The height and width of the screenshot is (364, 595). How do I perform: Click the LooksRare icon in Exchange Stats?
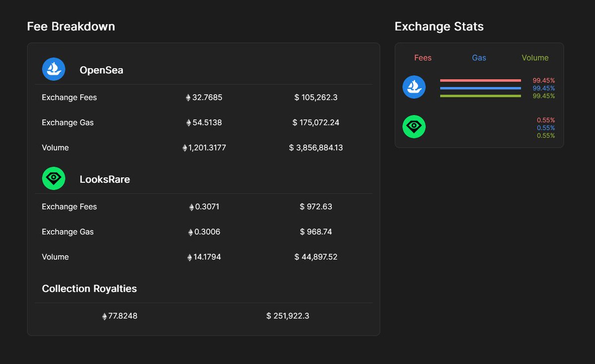point(414,127)
